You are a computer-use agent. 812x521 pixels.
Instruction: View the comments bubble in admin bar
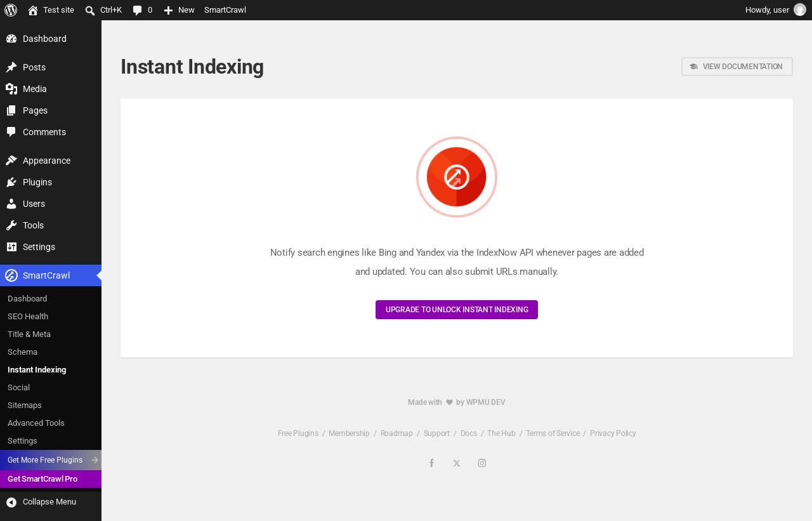[x=142, y=10]
